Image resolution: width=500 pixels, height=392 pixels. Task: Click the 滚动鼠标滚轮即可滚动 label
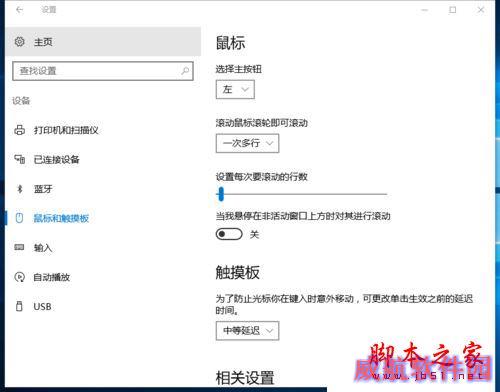pos(262,123)
